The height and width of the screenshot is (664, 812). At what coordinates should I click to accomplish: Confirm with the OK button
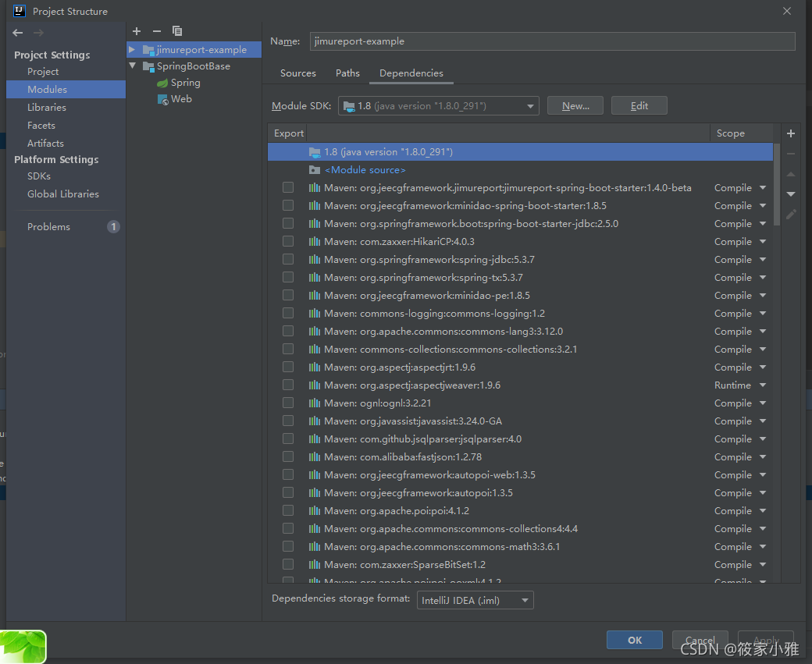tap(634, 640)
